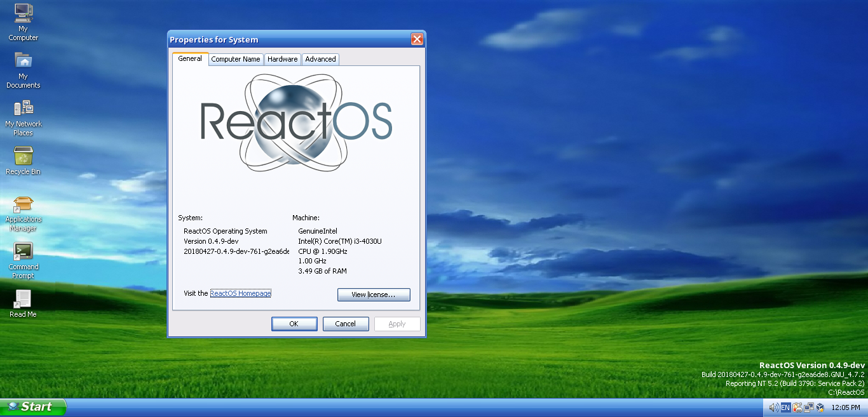Select the My Documents desktop icon

[24, 70]
